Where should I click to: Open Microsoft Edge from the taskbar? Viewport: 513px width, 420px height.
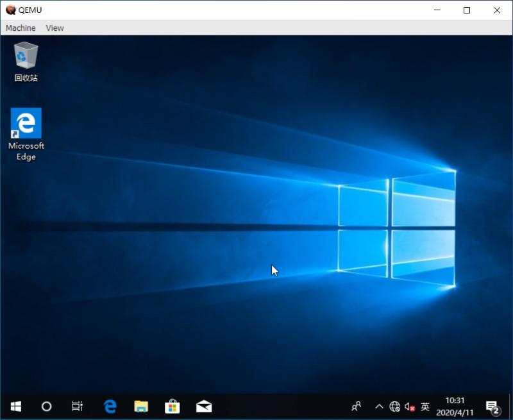point(109,406)
